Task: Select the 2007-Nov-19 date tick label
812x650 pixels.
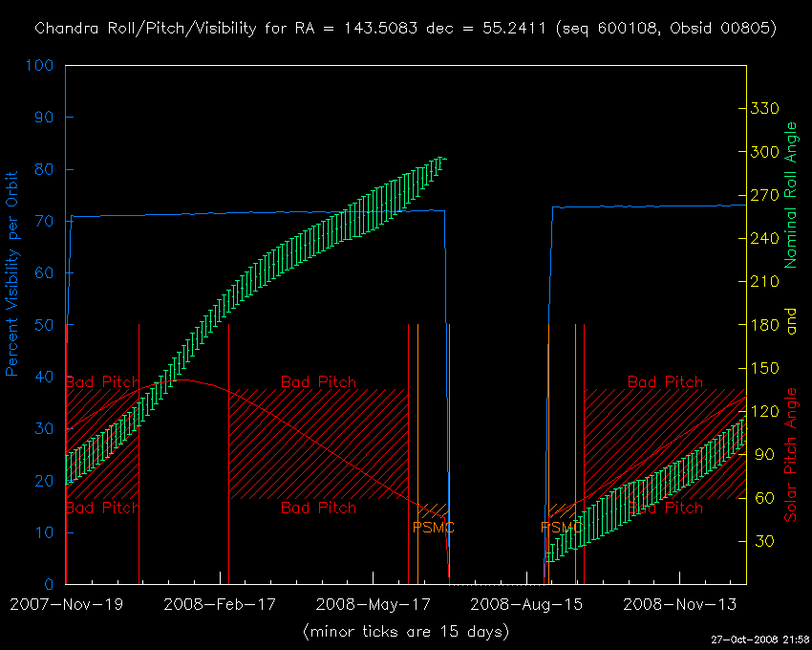Action: tap(66, 604)
